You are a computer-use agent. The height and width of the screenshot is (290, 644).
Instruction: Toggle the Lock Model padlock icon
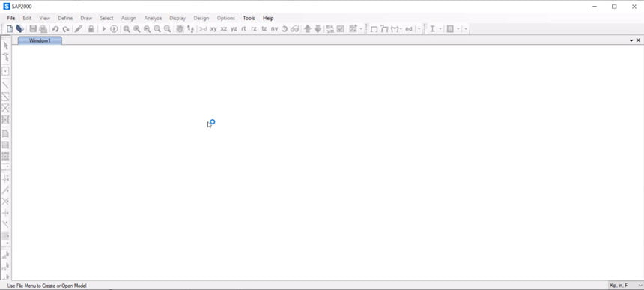tap(91, 29)
